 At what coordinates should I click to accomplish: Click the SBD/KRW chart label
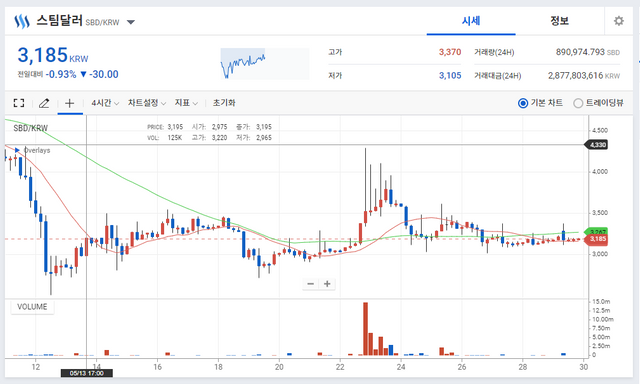(x=31, y=128)
